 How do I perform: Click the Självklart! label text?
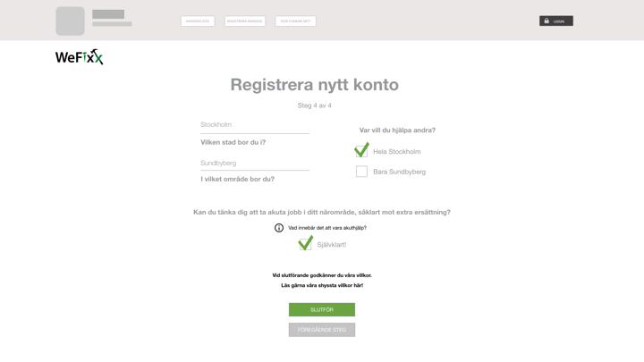point(332,245)
